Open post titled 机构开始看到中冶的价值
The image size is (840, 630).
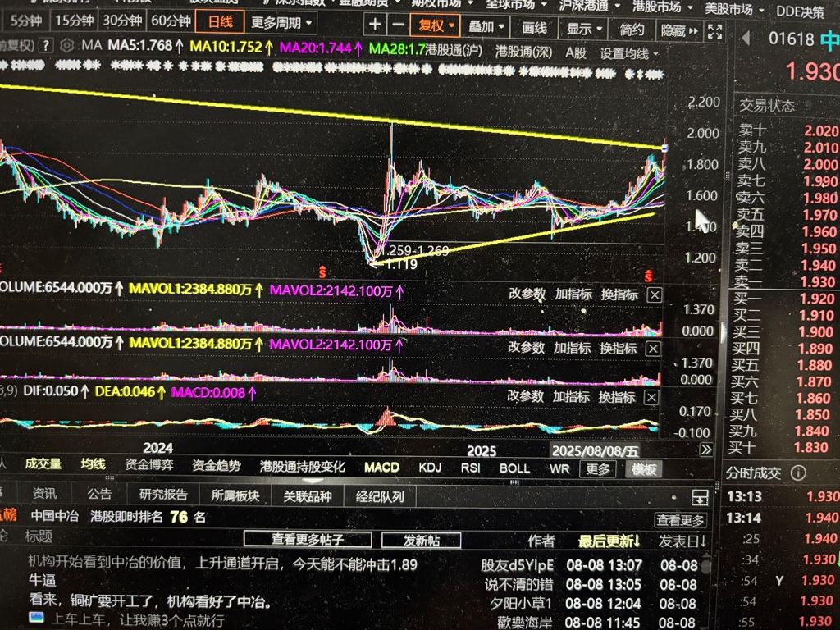(222, 564)
